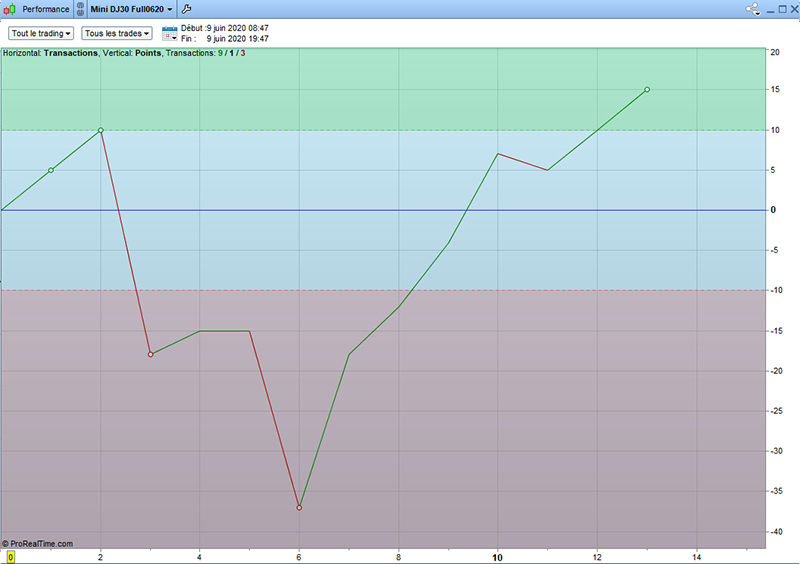Click the Fin 9 juin 2020 19:47 text
The width and height of the screenshot is (800, 564).
click(224, 39)
